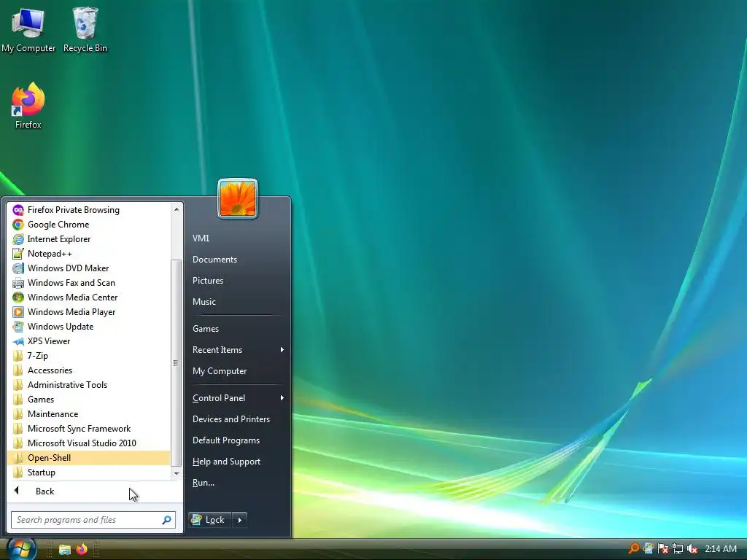Open Devices and Printers

pyautogui.click(x=238, y=419)
